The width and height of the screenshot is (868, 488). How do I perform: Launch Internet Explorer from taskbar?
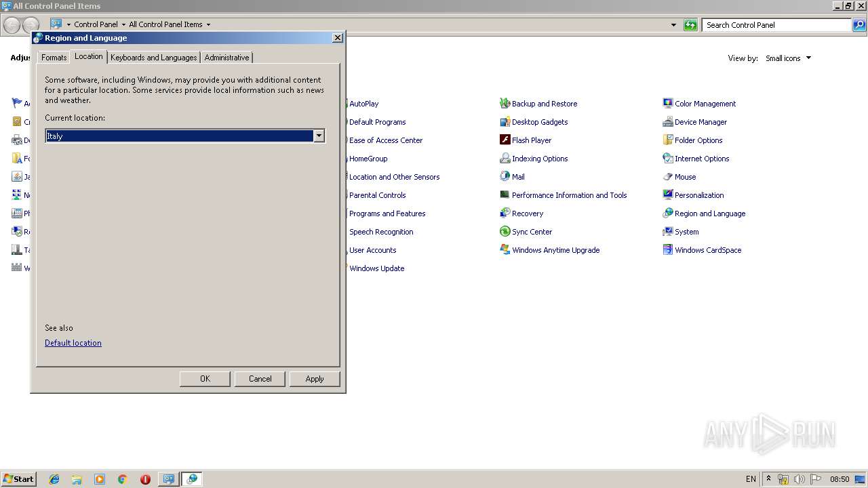click(x=54, y=479)
